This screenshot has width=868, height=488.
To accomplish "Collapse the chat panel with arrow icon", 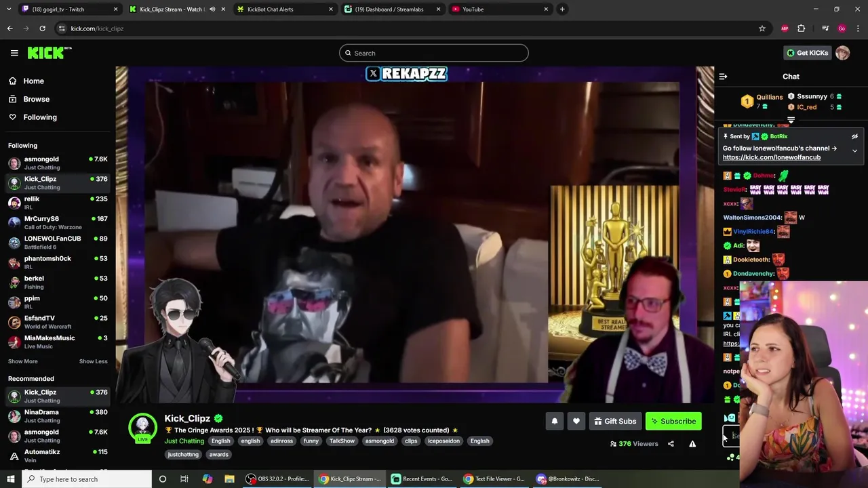I will point(723,77).
